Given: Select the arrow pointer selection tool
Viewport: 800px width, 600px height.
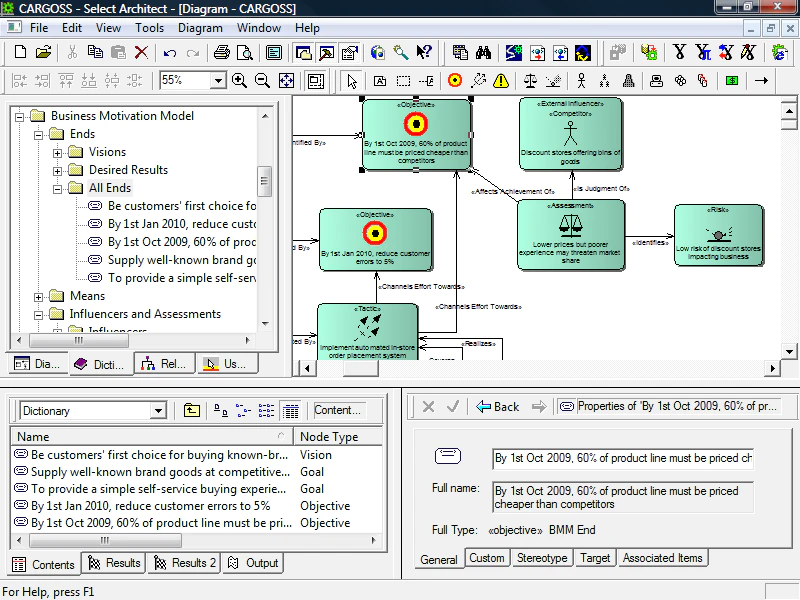Looking at the screenshot, I should [352, 81].
